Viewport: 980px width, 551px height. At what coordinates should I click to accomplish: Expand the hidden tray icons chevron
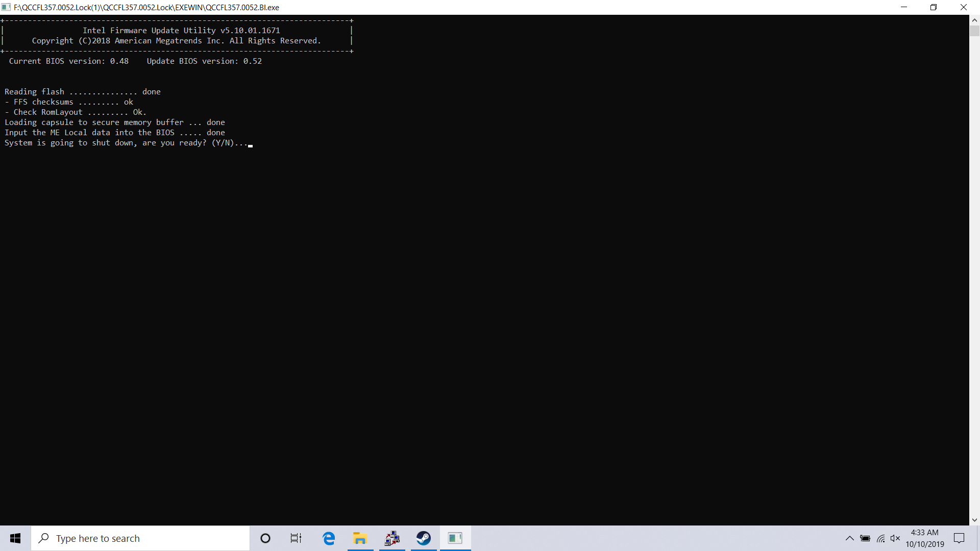850,538
